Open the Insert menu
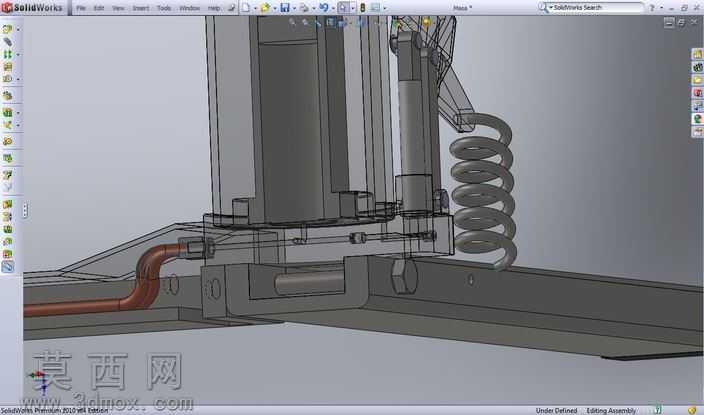This screenshot has height=415, width=704. click(x=141, y=8)
